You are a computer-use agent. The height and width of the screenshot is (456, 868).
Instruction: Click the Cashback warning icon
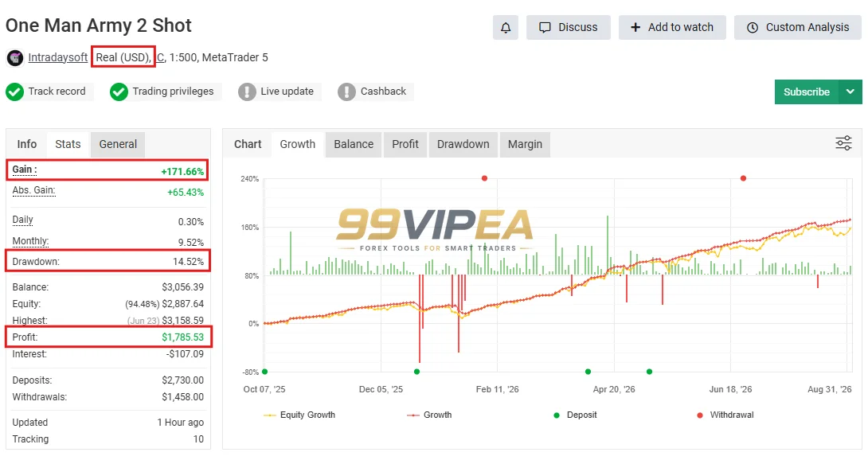tap(346, 92)
